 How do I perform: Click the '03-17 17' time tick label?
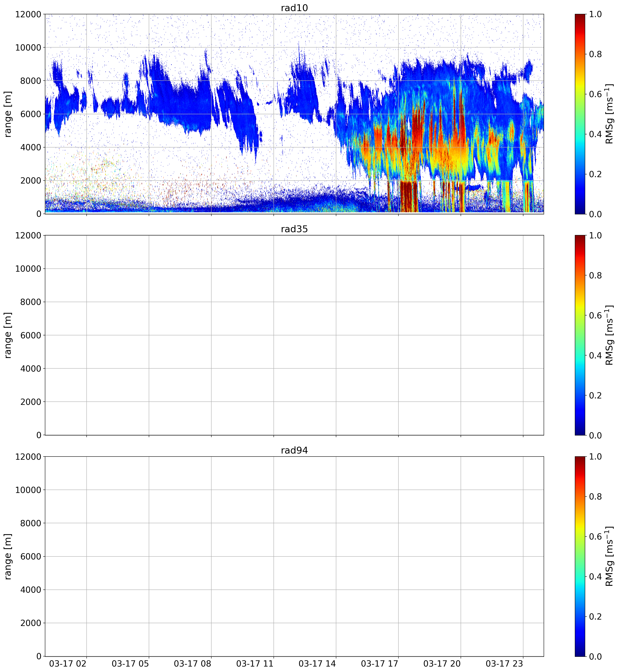(x=379, y=664)
